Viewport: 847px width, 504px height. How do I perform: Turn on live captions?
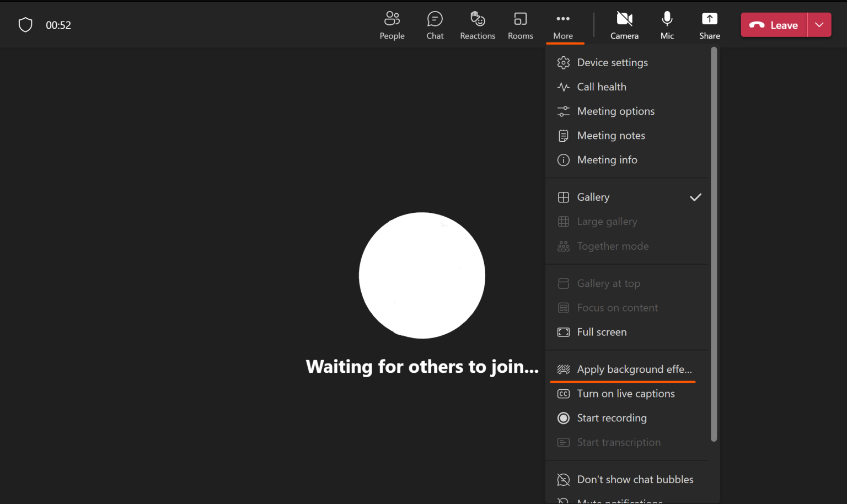coord(625,393)
